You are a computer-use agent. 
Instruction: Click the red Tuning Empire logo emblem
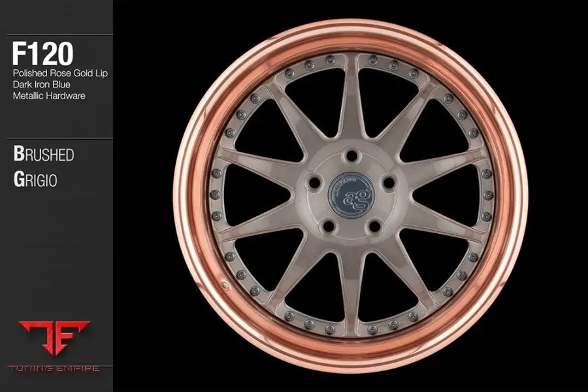[x=54, y=338]
